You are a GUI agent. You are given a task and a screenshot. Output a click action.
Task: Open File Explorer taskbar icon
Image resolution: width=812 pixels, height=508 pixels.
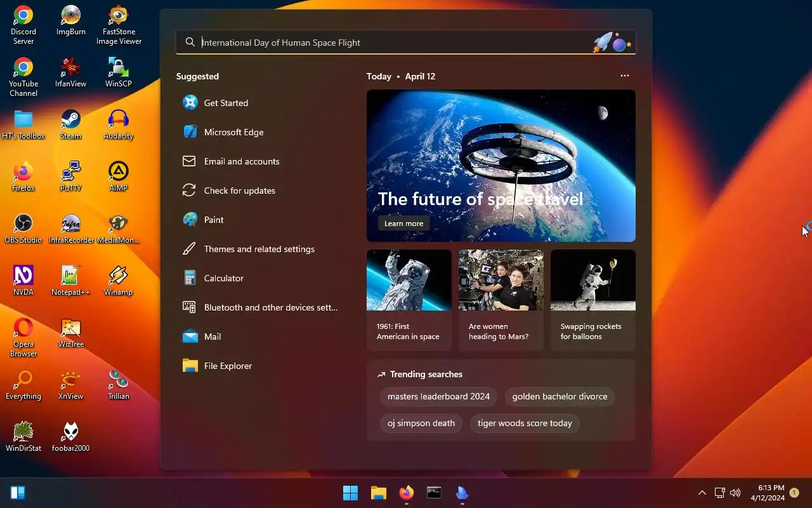tap(379, 493)
